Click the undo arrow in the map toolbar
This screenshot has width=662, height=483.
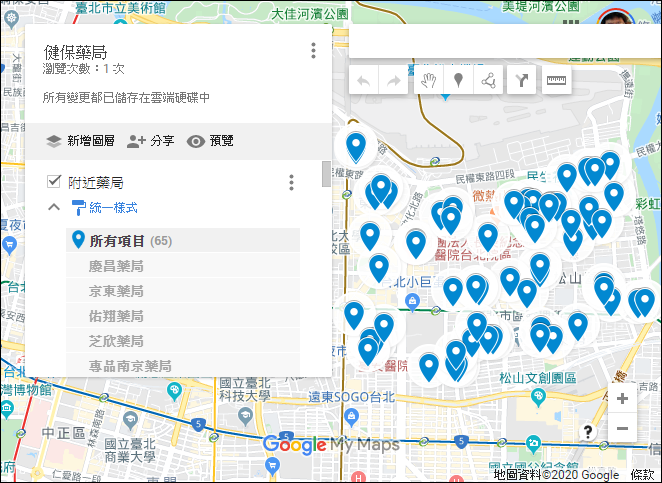364,80
